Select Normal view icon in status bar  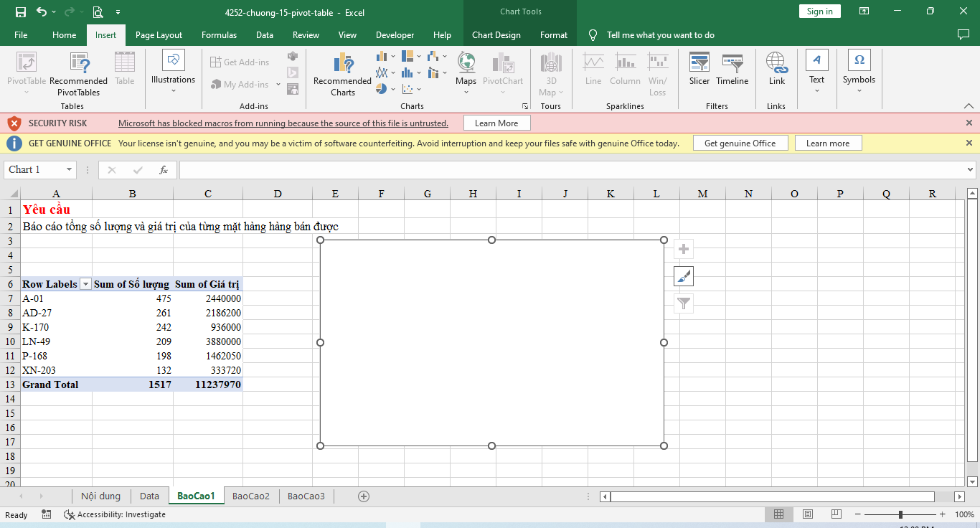click(778, 514)
